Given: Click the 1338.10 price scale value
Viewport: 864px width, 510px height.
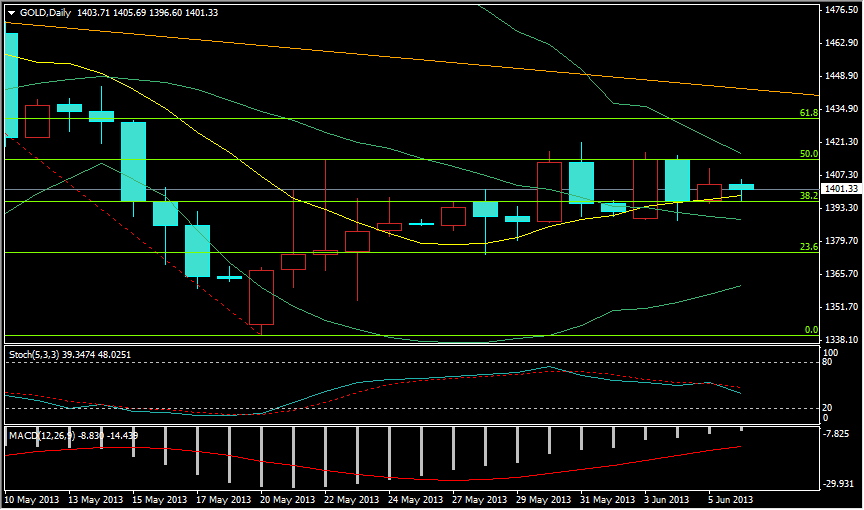Looking at the screenshot, I should click(x=841, y=340).
